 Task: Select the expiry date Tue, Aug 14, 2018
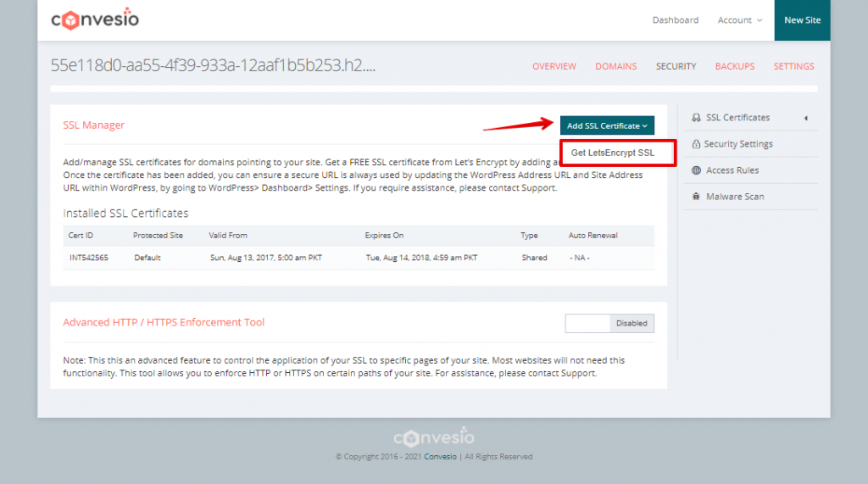[x=422, y=258]
